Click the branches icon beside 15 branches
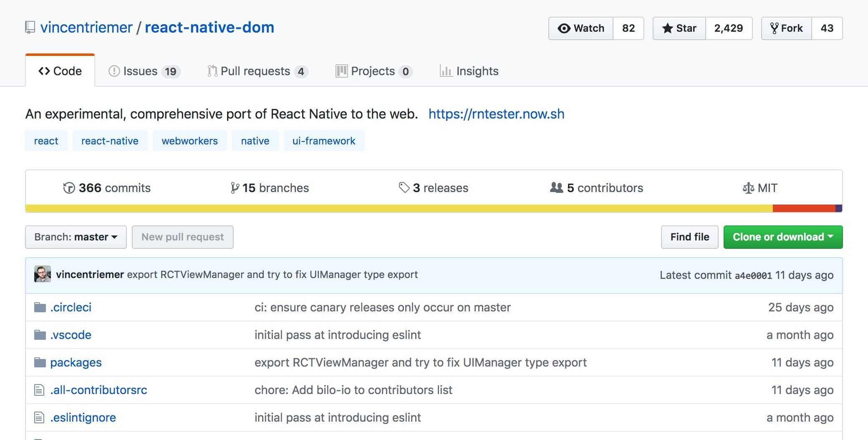 [235, 188]
